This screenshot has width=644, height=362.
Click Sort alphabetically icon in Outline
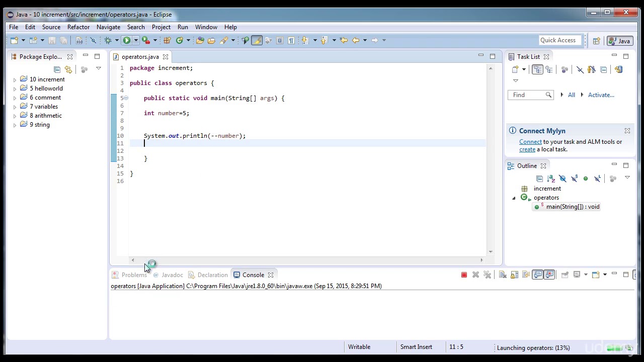pyautogui.click(x=551, y=178)
